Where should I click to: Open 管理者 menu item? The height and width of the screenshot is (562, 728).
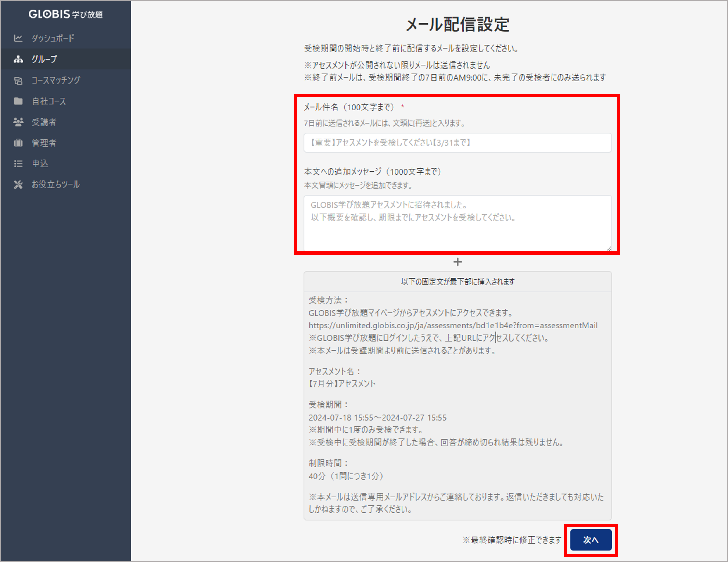coord(66,143)
